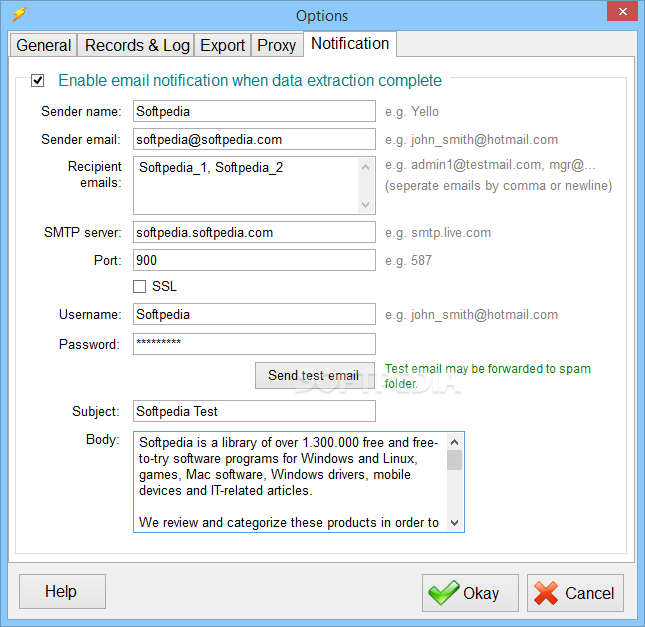This screenshot has width=645, height=627.
Task: Click in the Username field
Action: (x=254, y=314)
